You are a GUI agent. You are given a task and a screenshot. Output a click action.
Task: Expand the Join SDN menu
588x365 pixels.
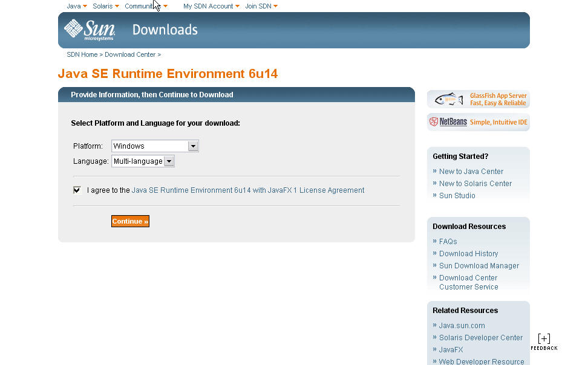tap(261, 6)
